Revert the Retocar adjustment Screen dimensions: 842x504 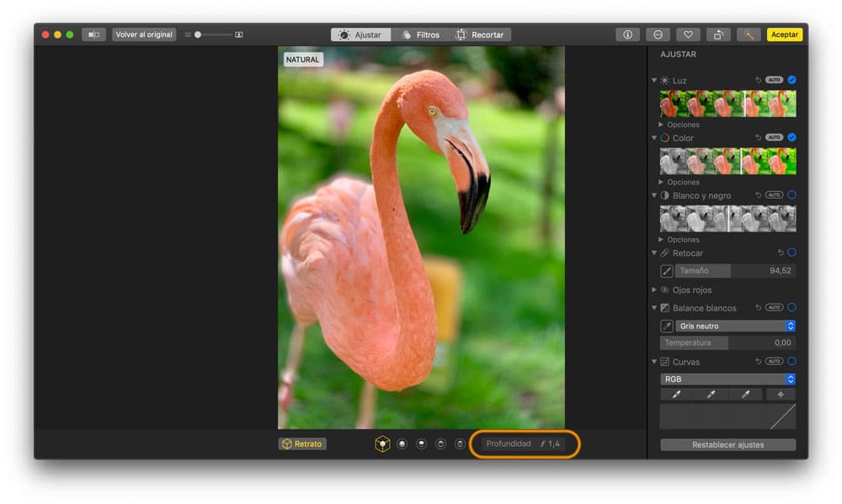click(x=781, y=252)
